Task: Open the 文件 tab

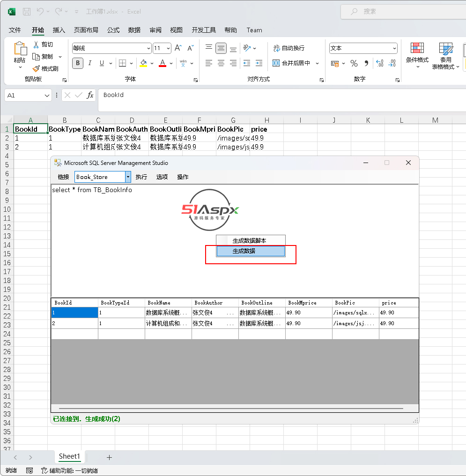Action: tap(15, 30)
